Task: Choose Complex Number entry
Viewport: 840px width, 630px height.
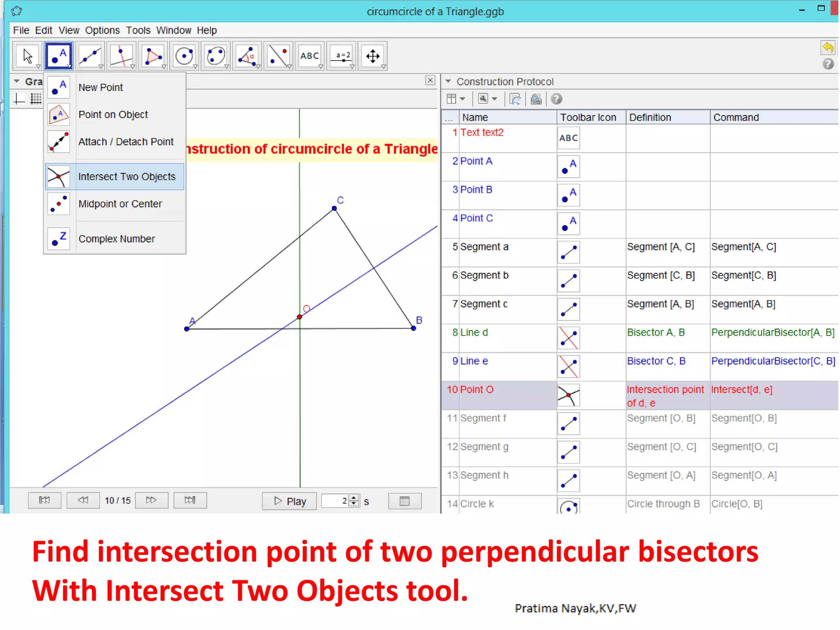Action: coord(115,239)
